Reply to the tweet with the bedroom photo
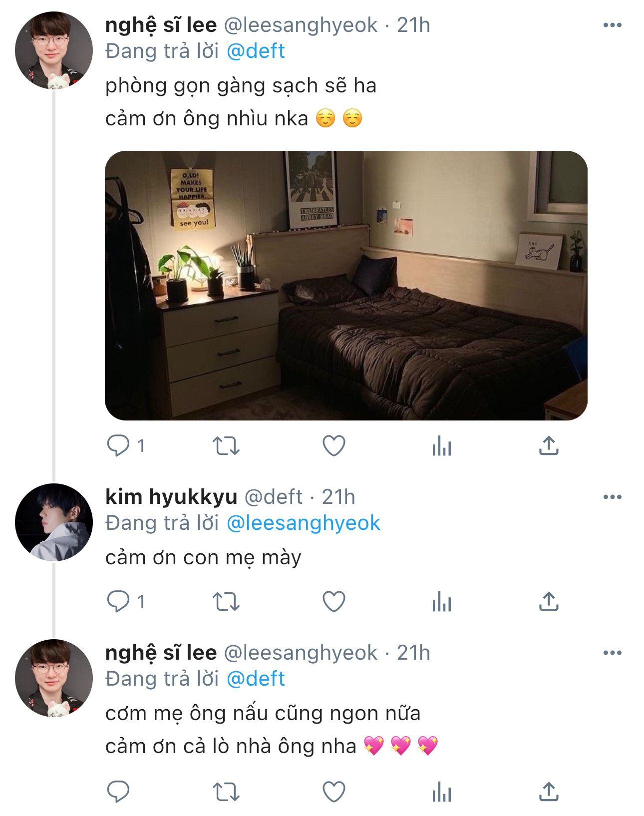Viewport: 644px width, 816px height. coord(118,445)
